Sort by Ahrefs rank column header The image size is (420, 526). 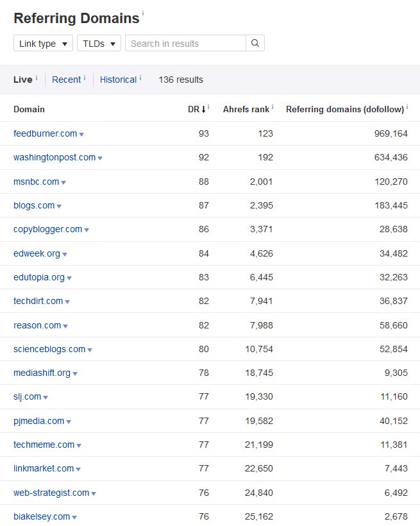click(246, 109)
